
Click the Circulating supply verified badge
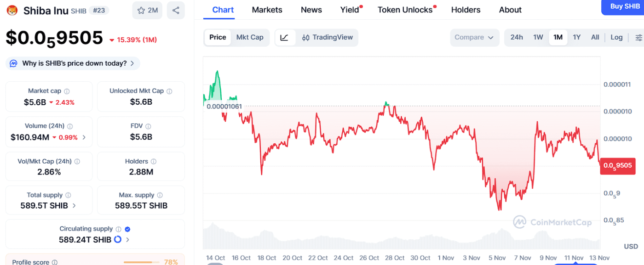click(128, 229)
